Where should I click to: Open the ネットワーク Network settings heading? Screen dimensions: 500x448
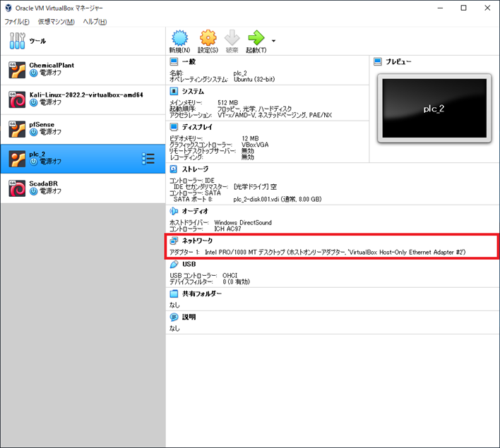[197, 241]
